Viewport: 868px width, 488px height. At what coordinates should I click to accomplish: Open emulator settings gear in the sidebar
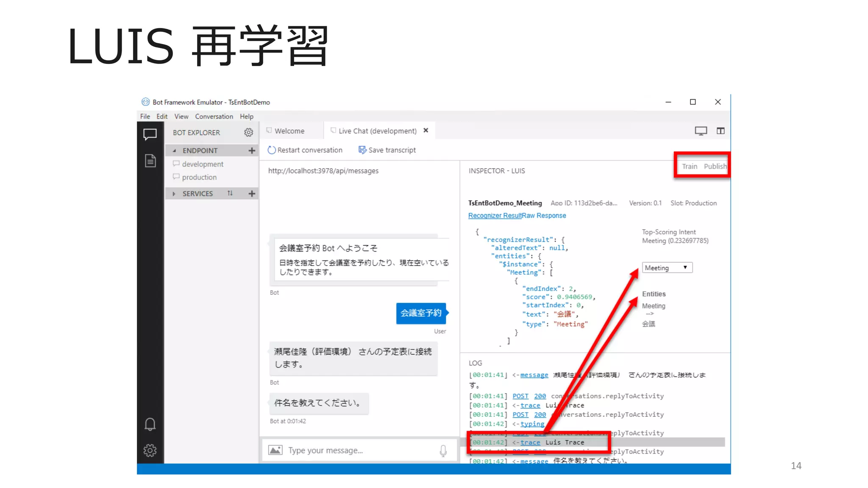(x=150, y=450)
